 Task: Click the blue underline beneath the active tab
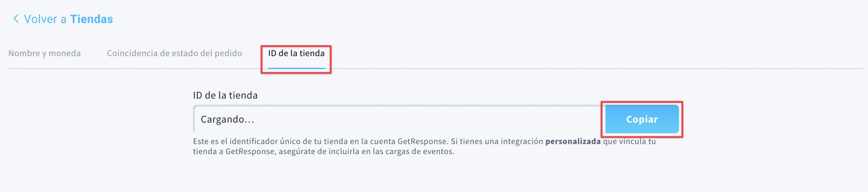(x=296, y=68)
